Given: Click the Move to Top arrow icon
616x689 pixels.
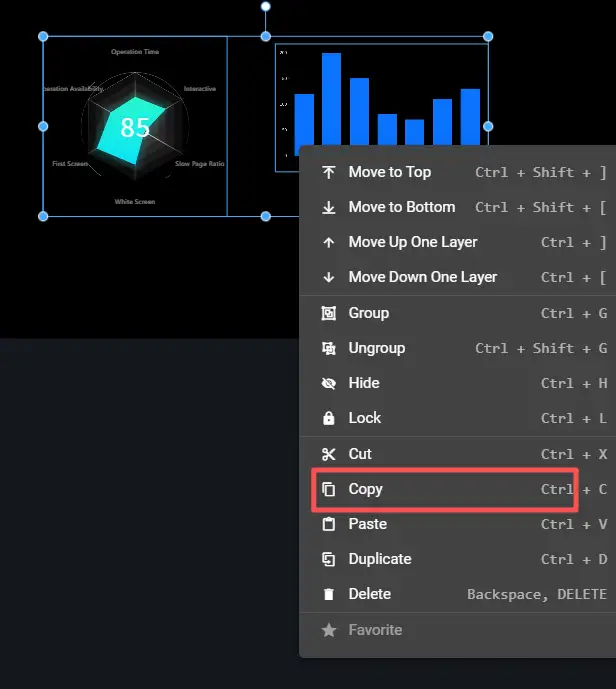Looking at the screenshot, I should pyautogui.click(x=328, y=172).
